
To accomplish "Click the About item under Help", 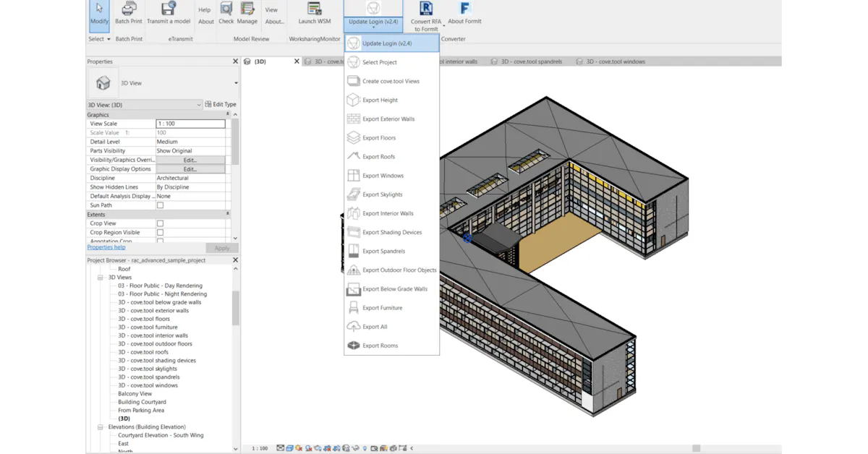I will click(x=206, y=22).
